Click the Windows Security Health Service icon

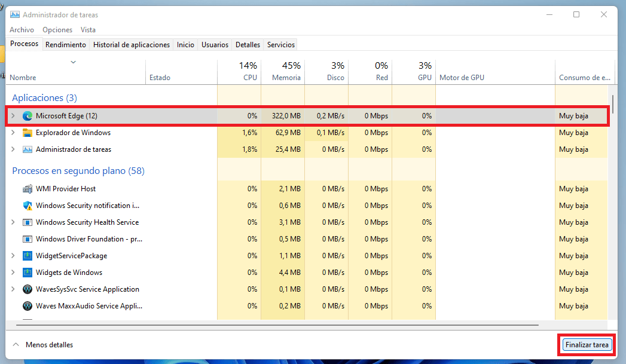27,222
